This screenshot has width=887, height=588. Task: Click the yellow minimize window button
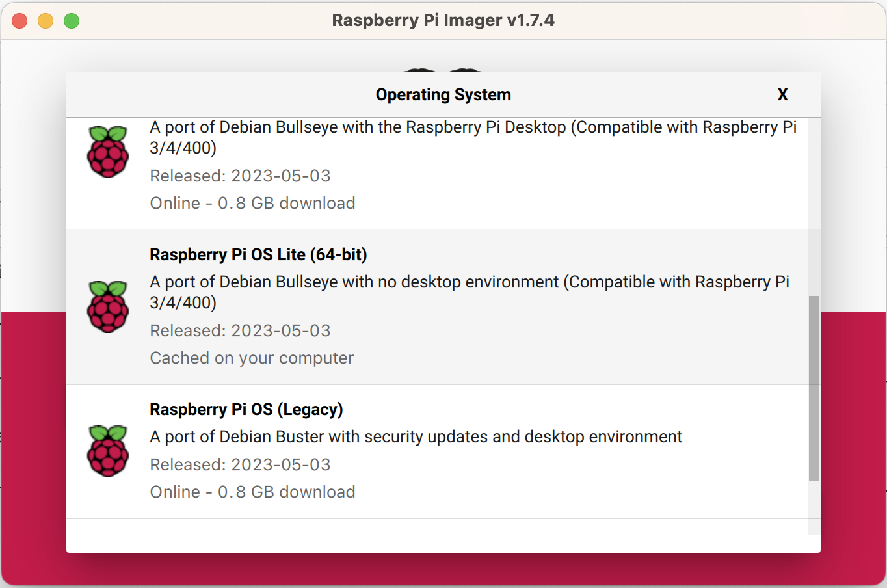coord(46,21)
